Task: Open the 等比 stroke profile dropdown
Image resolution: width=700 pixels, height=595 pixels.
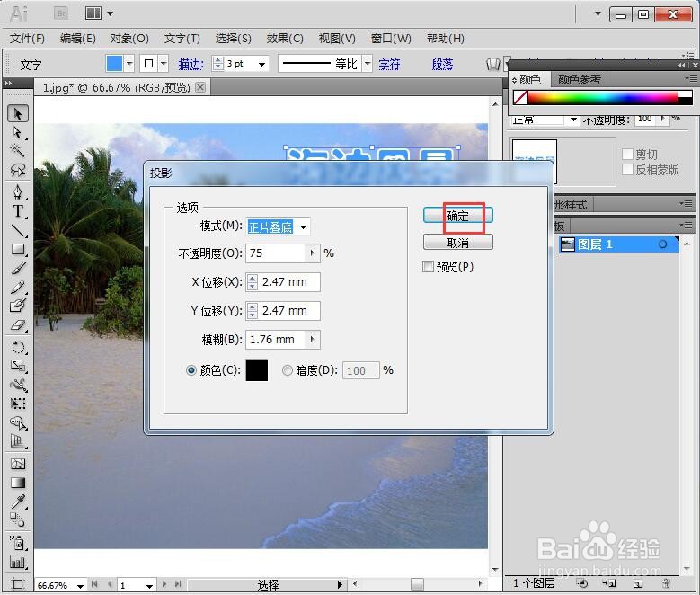Action: [367, 64]
